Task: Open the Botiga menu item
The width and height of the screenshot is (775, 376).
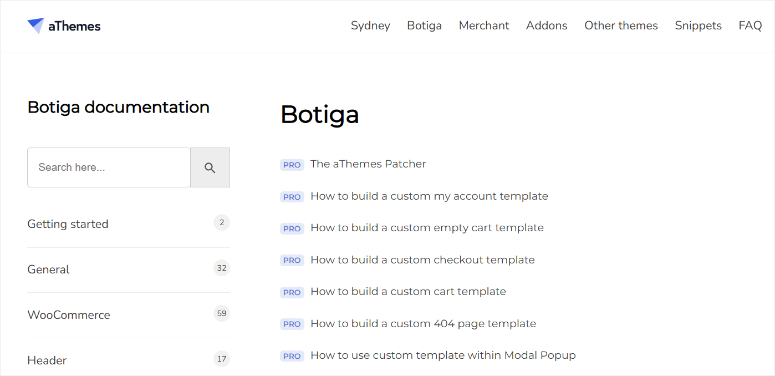Action: coord(424,26)
